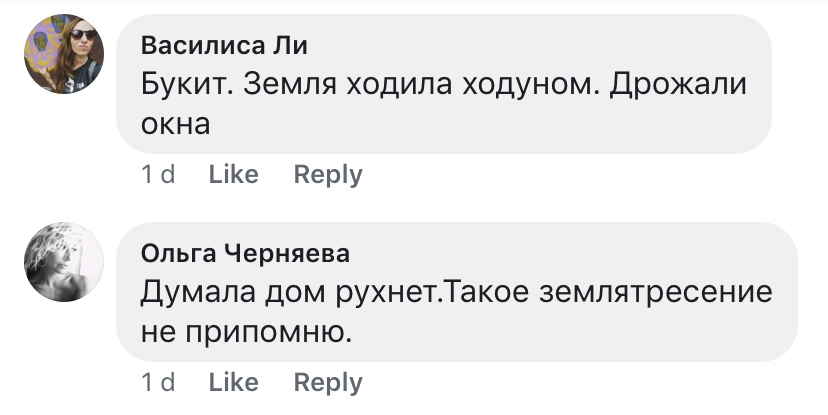Like Ольга Черняева's comment
Viewport: 828px width, 415px height.
[233, 382]
